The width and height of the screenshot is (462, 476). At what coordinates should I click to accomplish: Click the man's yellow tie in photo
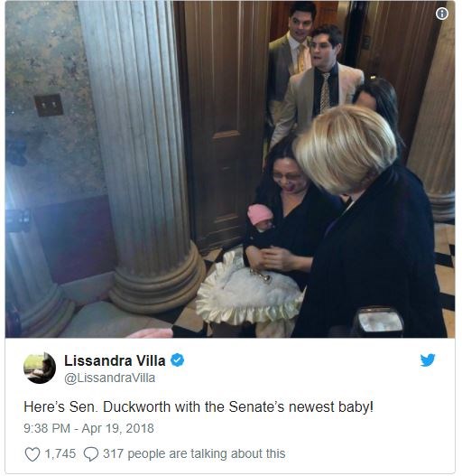pos(301,59)
